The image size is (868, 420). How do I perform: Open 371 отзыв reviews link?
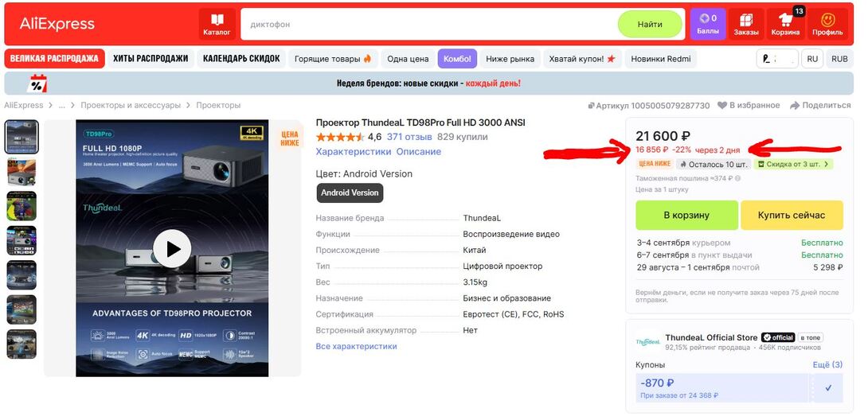(409, 137)
